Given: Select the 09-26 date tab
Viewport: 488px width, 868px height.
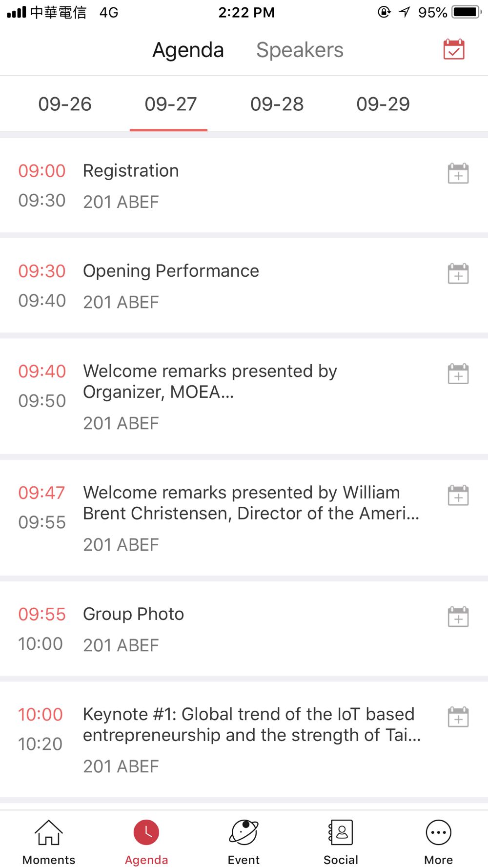Looking at the screenshot, I should (65, 104).
